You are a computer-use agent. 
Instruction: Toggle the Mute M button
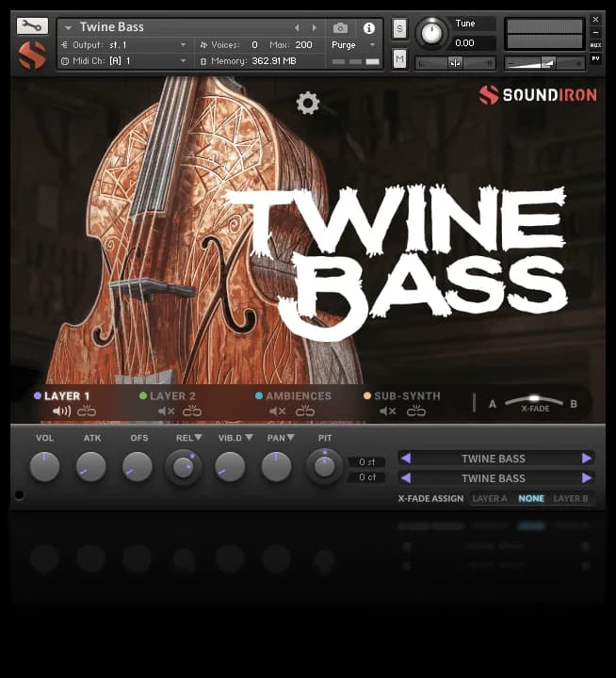(399, 58)
